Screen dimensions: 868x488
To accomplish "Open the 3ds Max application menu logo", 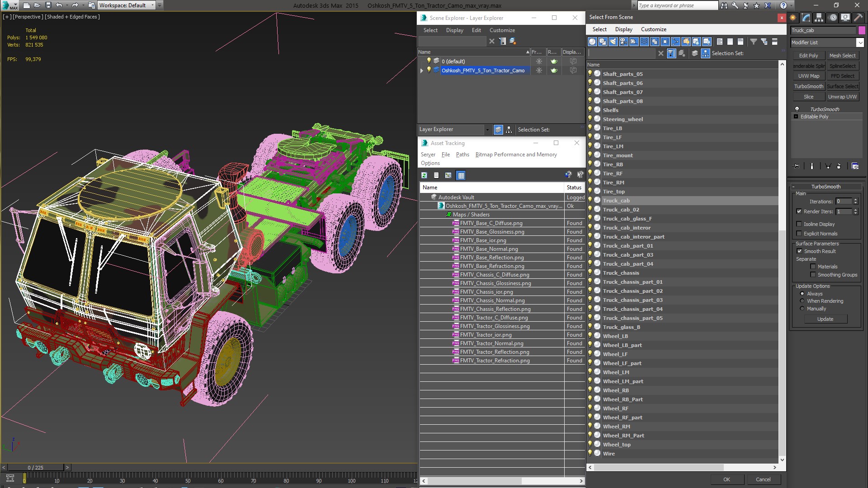I will pos(9,5).
